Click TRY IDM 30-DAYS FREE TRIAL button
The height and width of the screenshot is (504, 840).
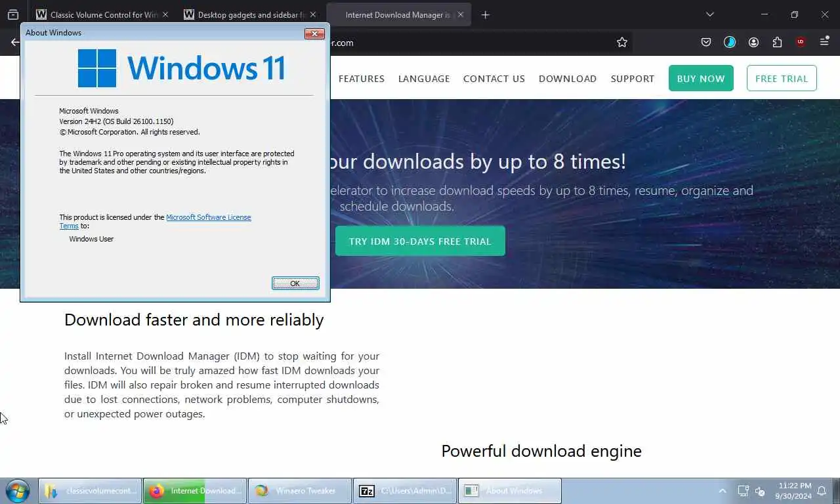pos(420,241)
